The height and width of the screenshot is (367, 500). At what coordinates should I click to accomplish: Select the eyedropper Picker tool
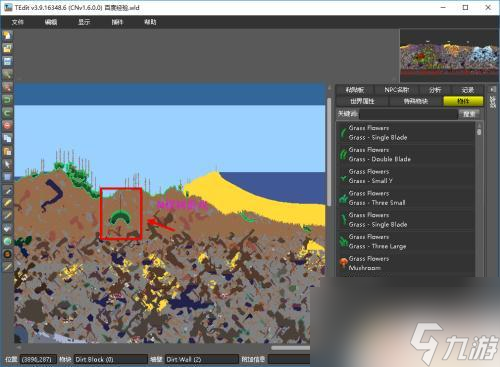click(x=7, y=190)
